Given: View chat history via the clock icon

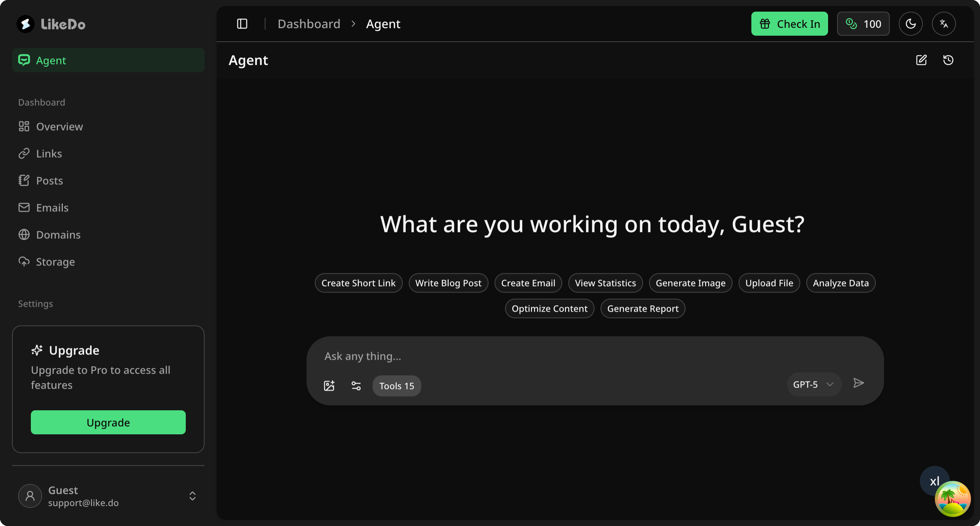Looking at the screenshot, I should tap(948, 60).
